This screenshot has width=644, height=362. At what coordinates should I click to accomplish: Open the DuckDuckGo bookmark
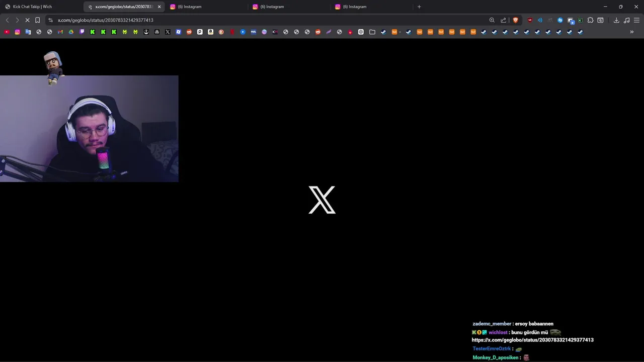coord(221,32)
